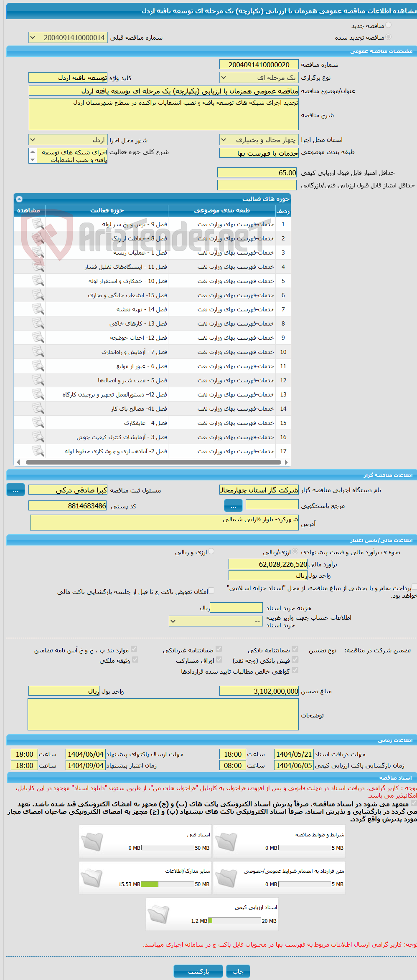Click مشاهده column header

coord(29,210)
